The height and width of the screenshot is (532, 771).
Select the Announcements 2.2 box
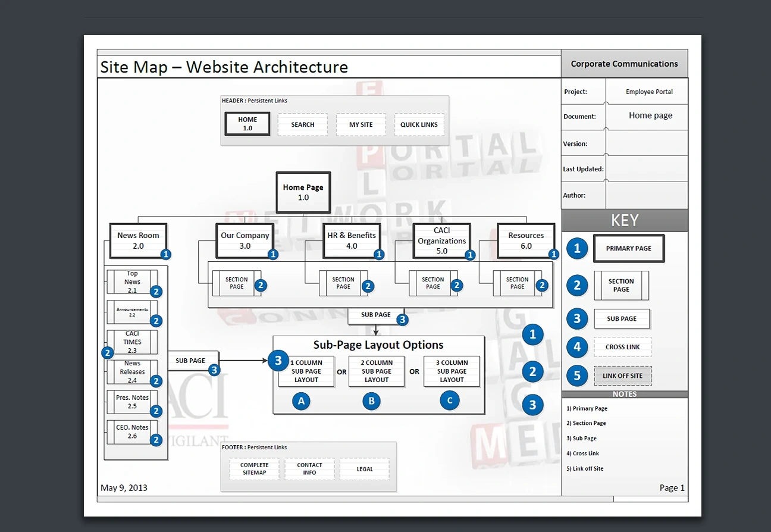132,312
